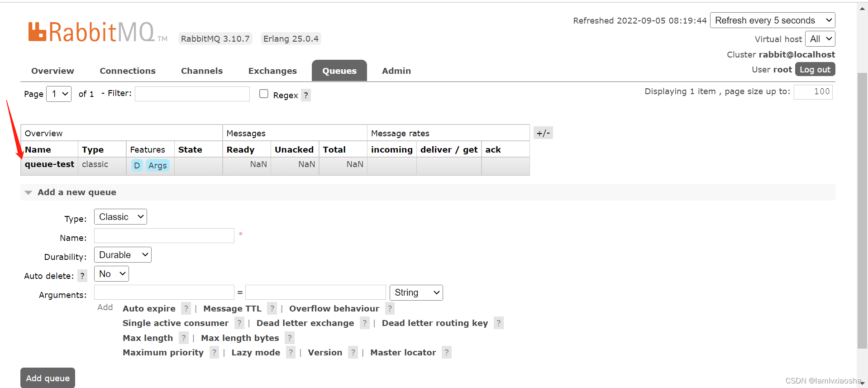Screen dimensions: 868x388
Task: Insert the Single active consumer argument
Action: (x=176, y=323)
